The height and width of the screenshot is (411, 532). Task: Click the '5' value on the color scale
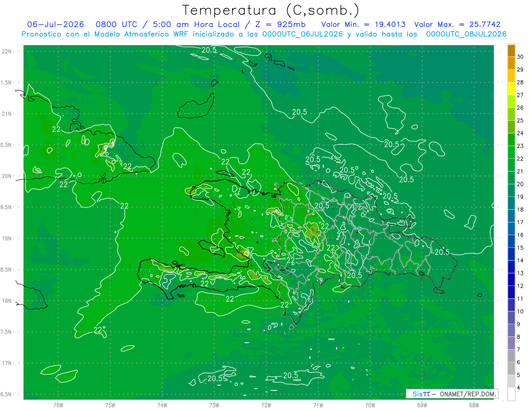[x=519, y=375]
